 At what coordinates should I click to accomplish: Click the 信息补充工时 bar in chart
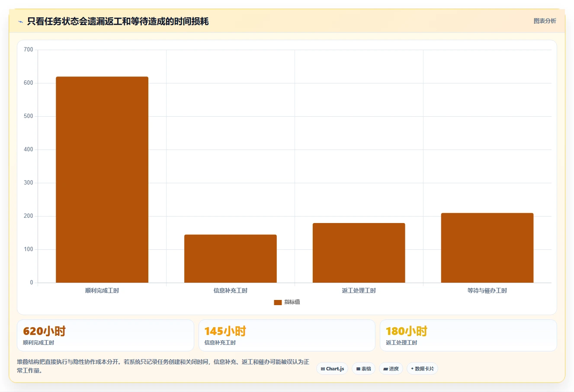231,259
